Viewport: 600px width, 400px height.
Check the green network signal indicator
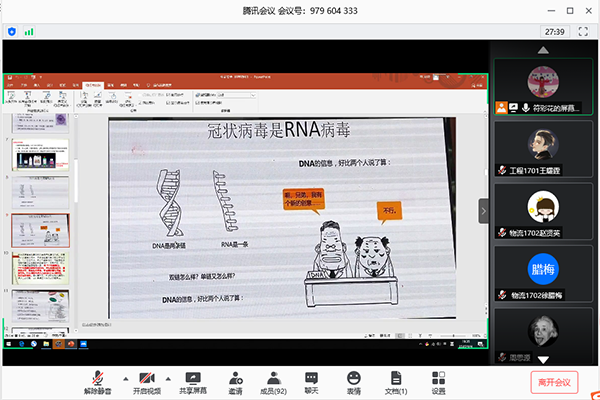coord(29,32)
